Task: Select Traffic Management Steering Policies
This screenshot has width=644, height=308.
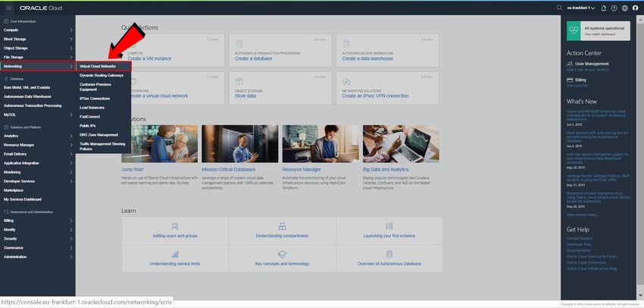Action: [103, 146]
